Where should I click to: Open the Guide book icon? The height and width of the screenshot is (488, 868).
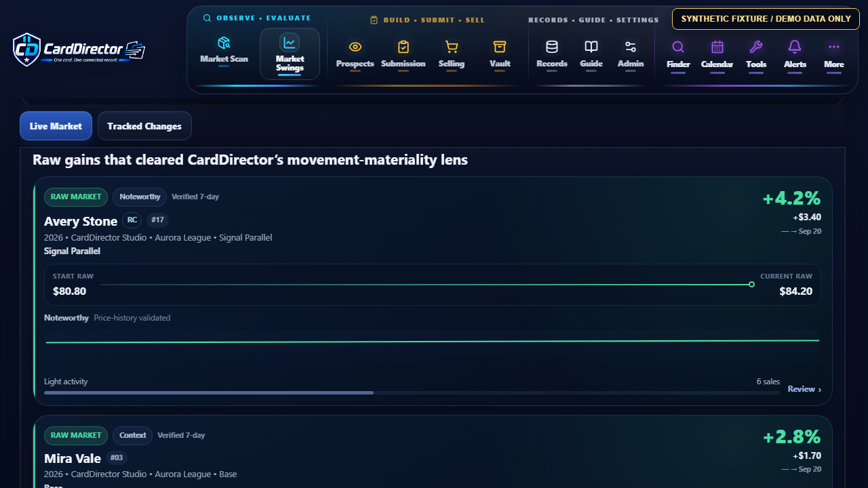tap(591, 47)
